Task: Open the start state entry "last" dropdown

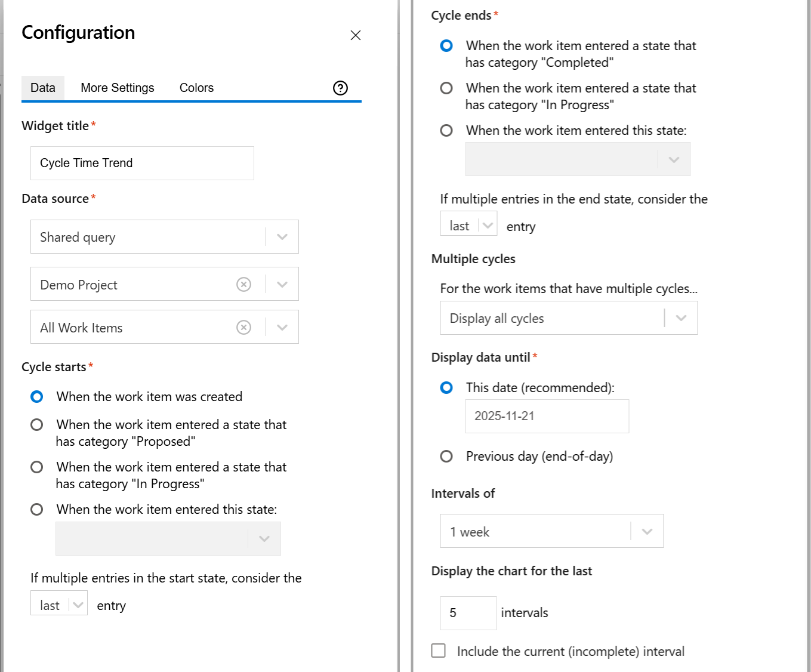Action: coord(59,605)
